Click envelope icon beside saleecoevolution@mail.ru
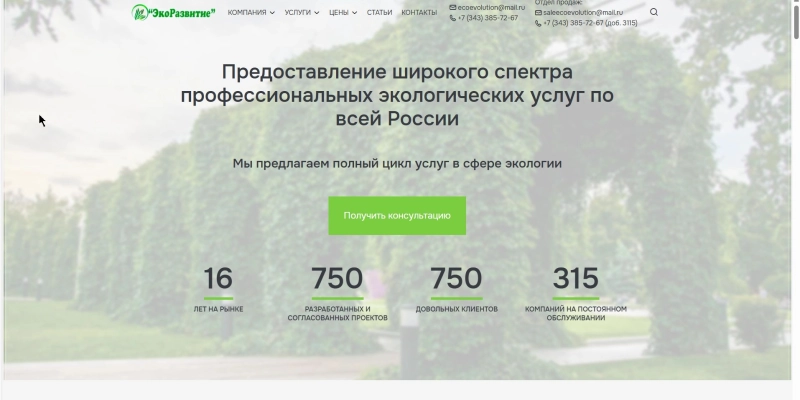The width and height of the screenshot is (800, 400). (539, 12)
